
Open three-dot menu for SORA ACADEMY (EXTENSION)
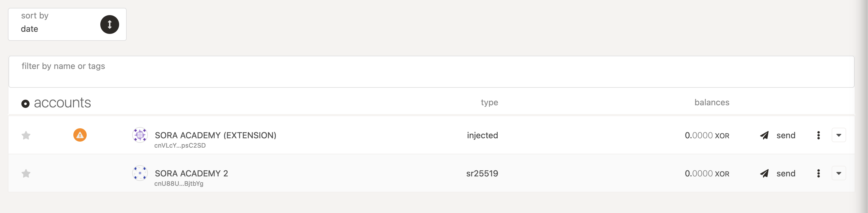(819, 135)
